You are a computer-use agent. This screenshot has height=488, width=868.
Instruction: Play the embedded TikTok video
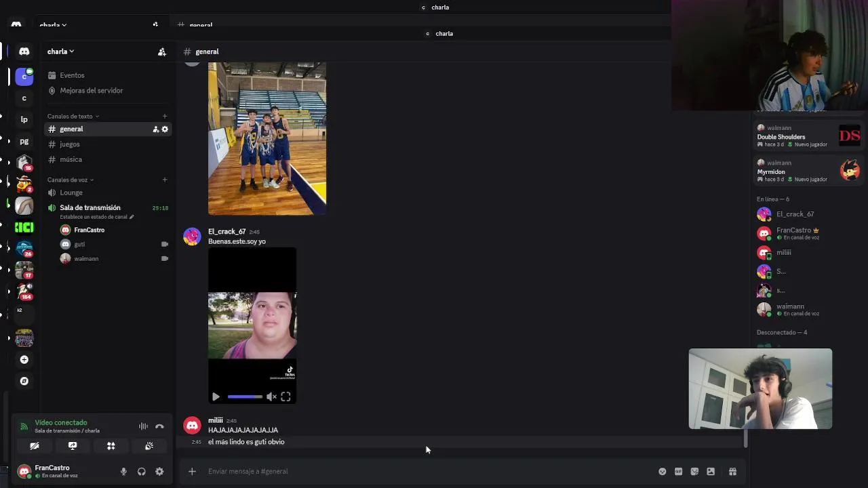pyautogui.click(x=216, y=397)
